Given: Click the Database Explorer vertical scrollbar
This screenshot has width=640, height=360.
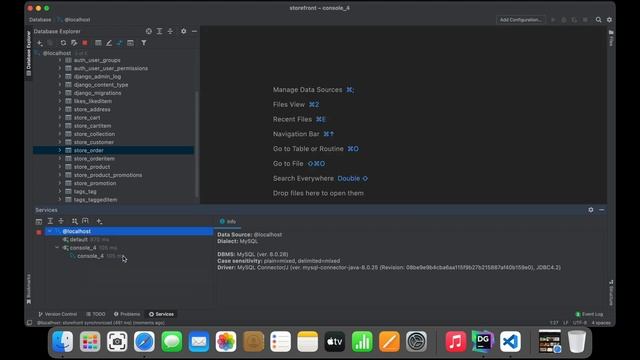Looking at the screenshot, I should [197, 145].
